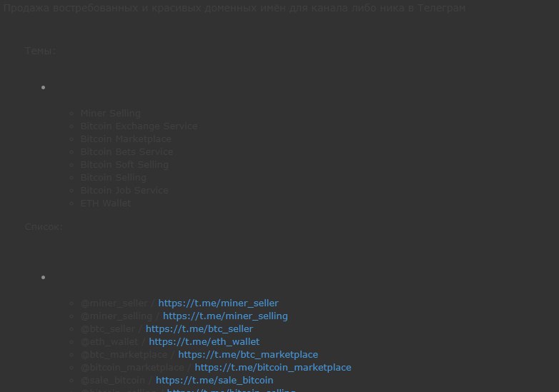Follow the https://t.me/btc_seller link

coord(199,328)
